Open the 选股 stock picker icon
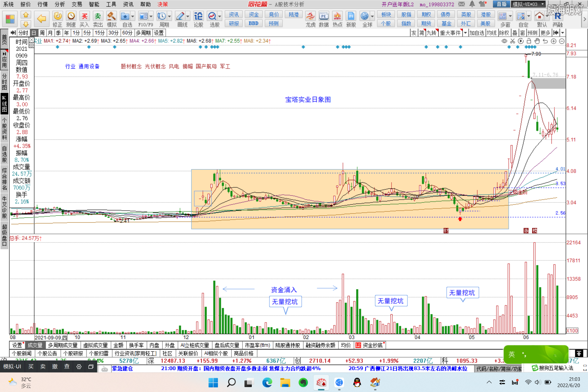This screenshot has width=588, height=392. click(x=212, y=16)
